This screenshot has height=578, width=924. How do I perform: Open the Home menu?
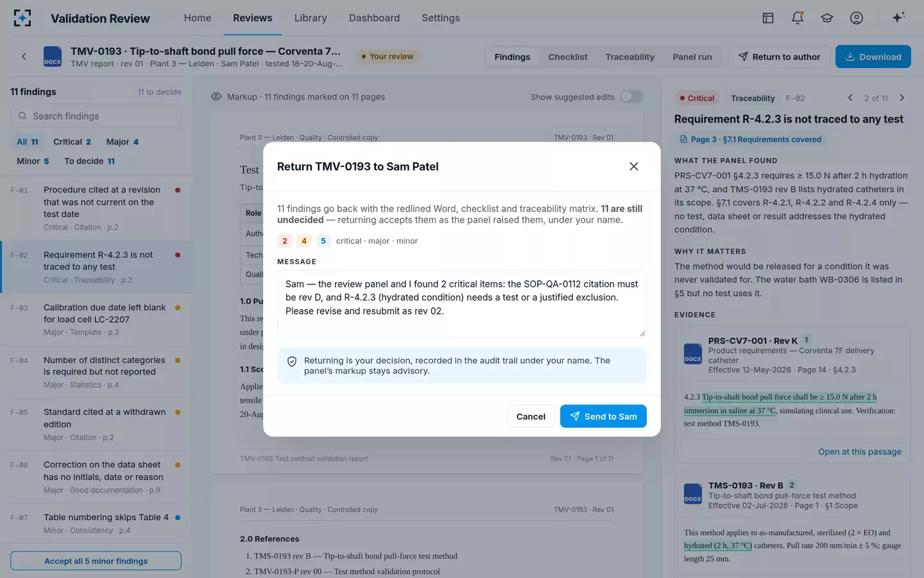pos(198,18)
